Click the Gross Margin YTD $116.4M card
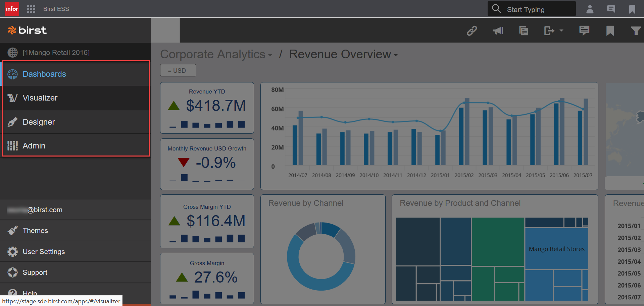Screen dimensions: 644x306 click(207, 221)
